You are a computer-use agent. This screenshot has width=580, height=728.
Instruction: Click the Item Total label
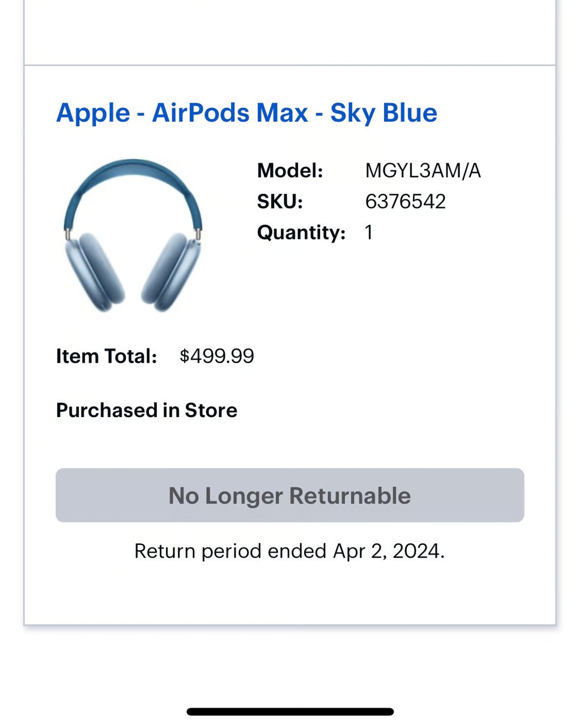tap(106, 356)
